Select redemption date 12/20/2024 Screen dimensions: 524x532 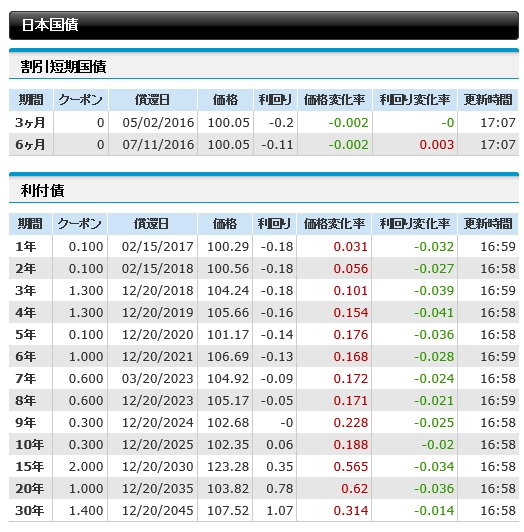pos(157,422)
